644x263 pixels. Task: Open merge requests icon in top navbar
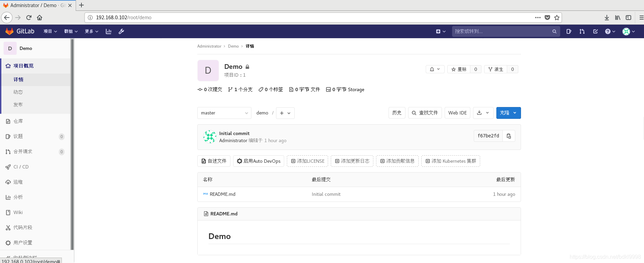(582, 31)
